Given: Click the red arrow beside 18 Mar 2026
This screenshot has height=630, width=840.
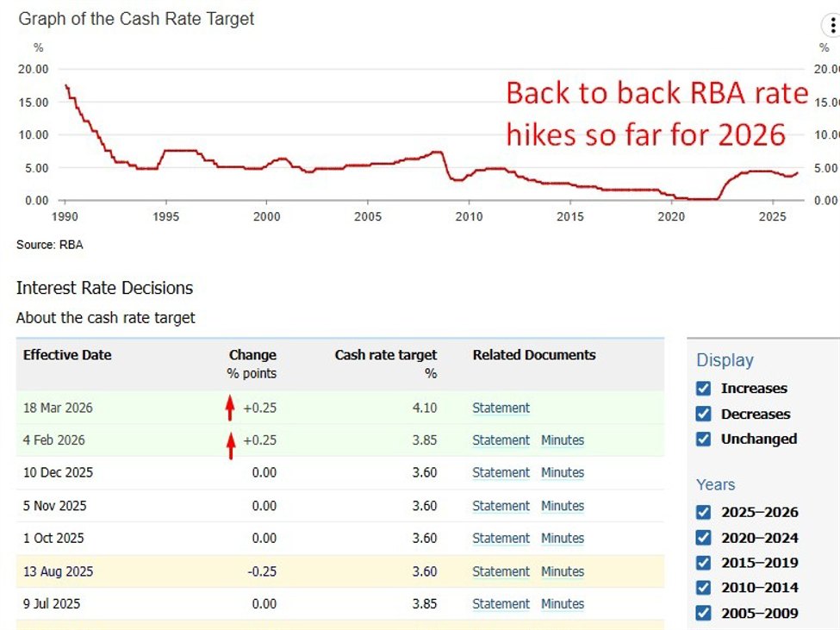Looking at the screenshot, I should coord(230,408).
